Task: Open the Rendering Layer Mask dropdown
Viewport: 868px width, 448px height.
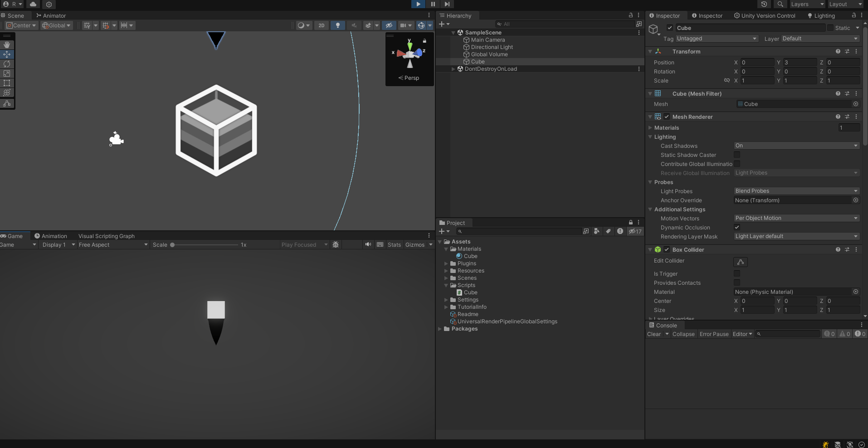Action: click(797, 236)
